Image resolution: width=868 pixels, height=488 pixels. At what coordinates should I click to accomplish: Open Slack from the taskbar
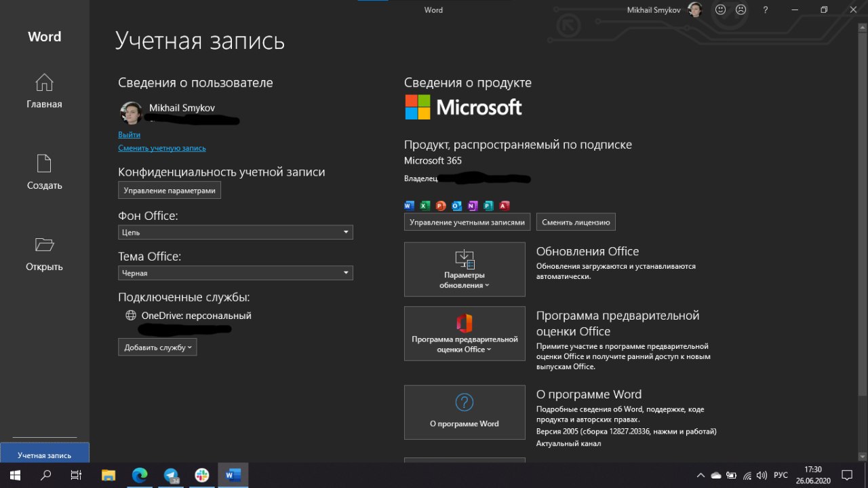coord(202,475)
